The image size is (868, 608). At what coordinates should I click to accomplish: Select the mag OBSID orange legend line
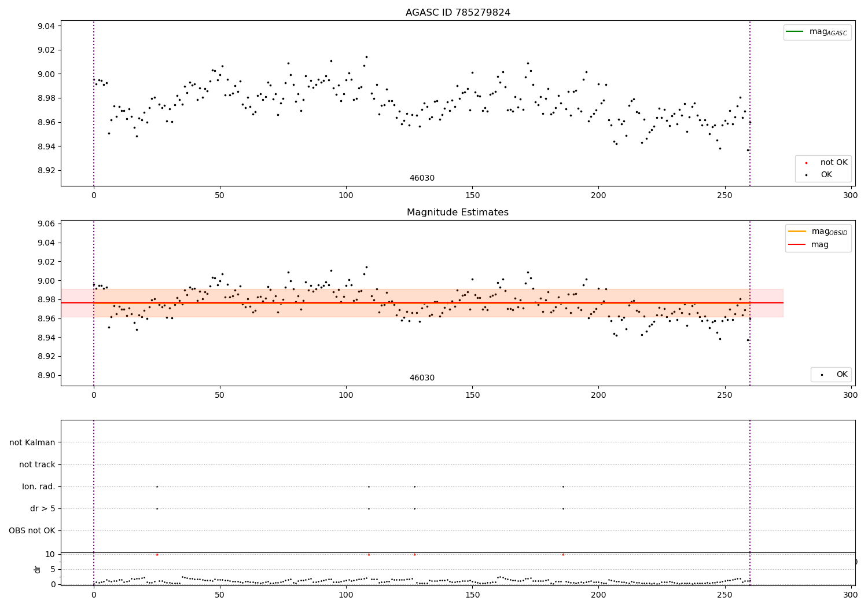click(x=797, y=232)
